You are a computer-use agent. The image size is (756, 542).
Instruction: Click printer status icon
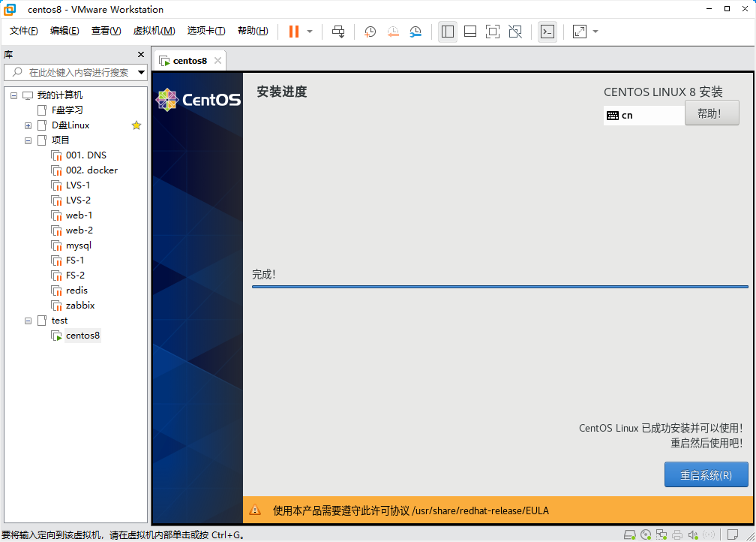(x=677, y=534)
